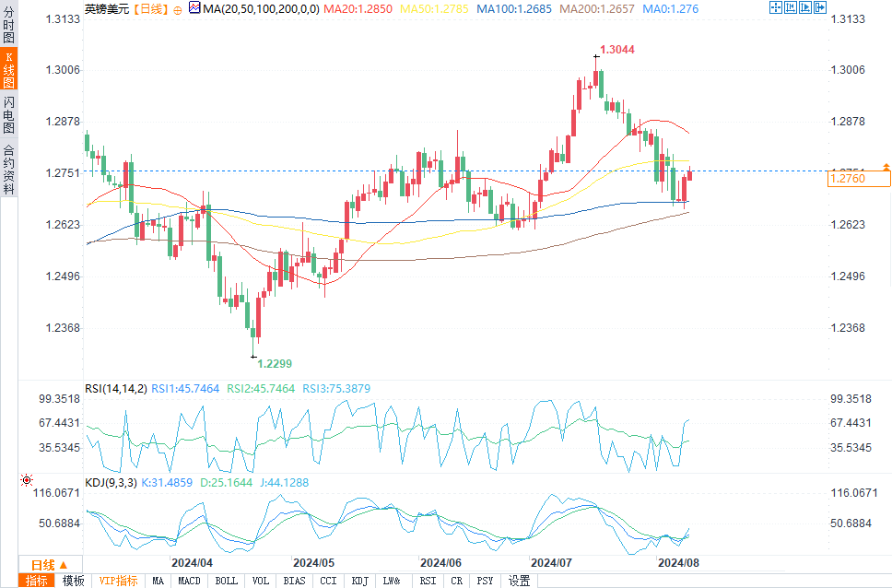Click the RSI2:45.7464 value
The height and width of the screenshot is (588, 892).
click(261, 389)
